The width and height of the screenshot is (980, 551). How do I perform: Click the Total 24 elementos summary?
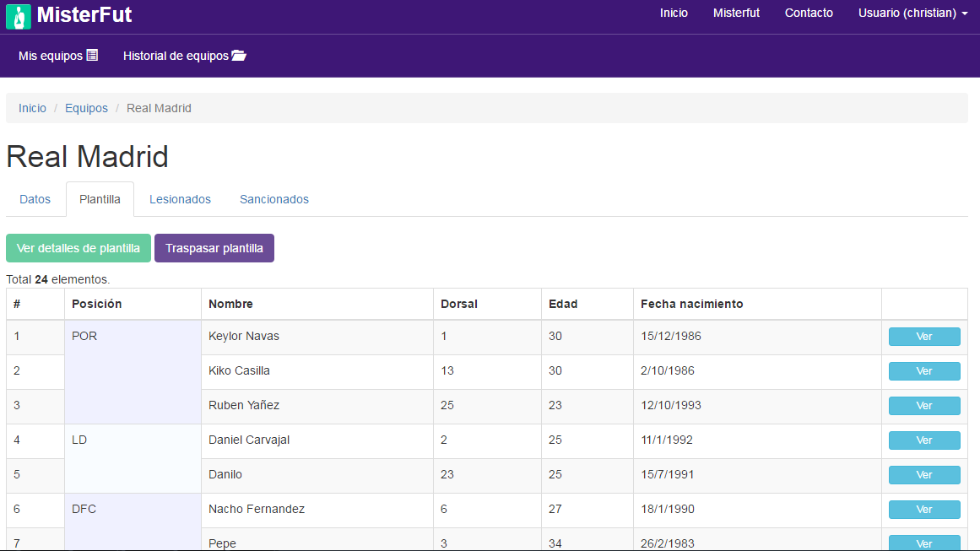(58, 279)
